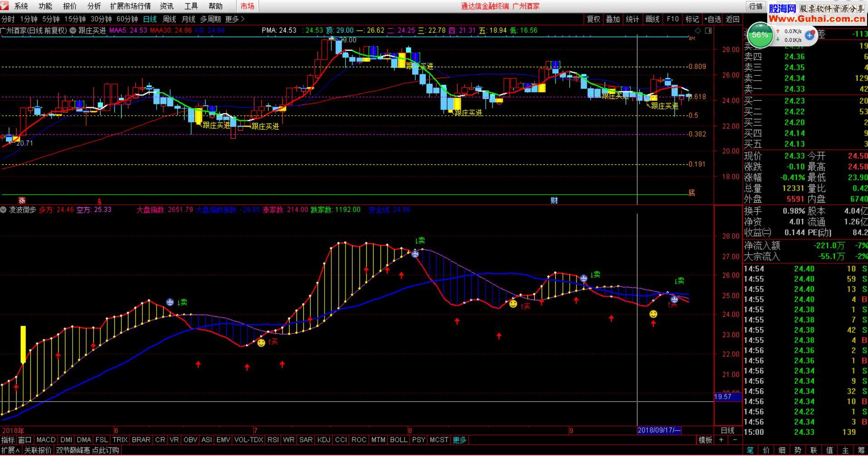Viewport: 868px width, 456px height.
Task: Click the 涨 marker on the timeline
Action: [22, 200]
